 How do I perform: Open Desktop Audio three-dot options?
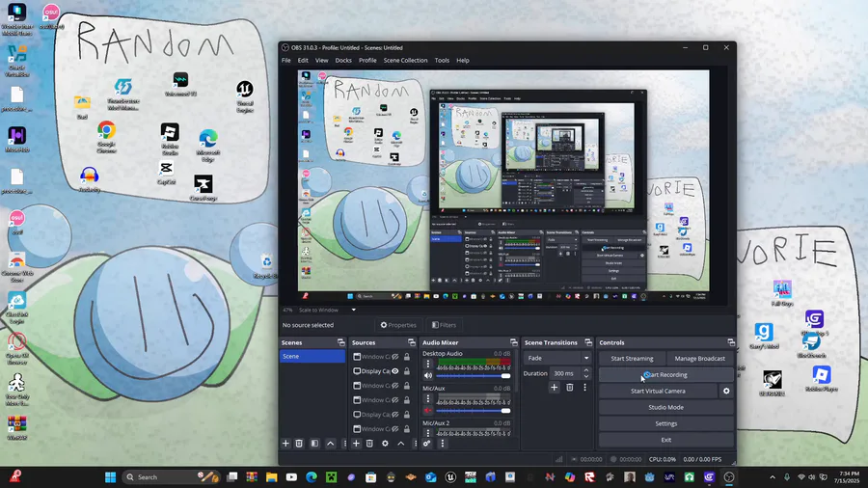[427, 364]
